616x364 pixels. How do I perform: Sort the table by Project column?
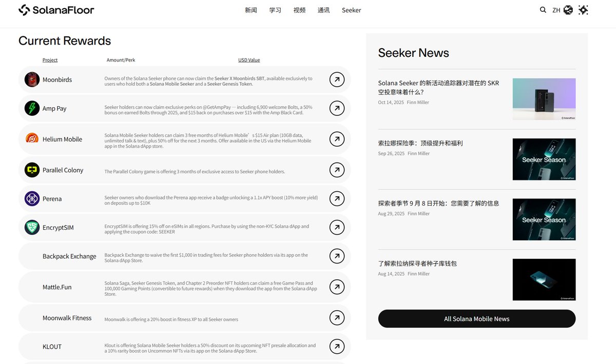[x=50, y=59]
